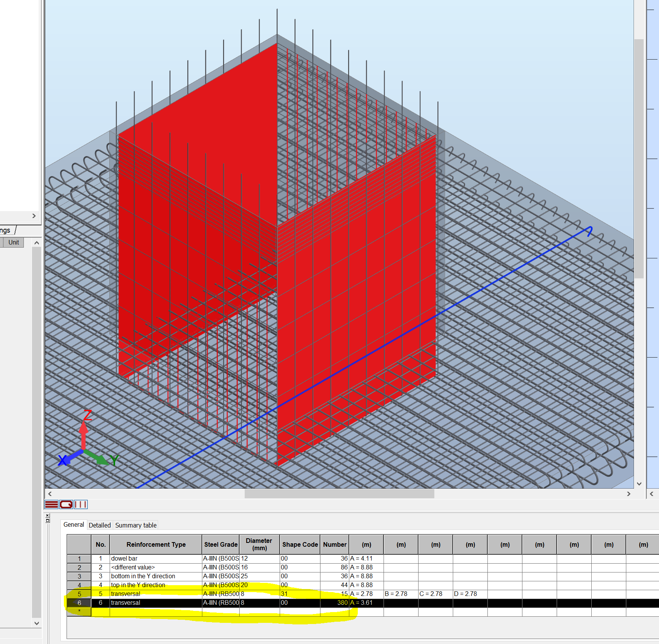
Task: Click the far-right pane scroll left arrow
Action: (x=651, y=494)
